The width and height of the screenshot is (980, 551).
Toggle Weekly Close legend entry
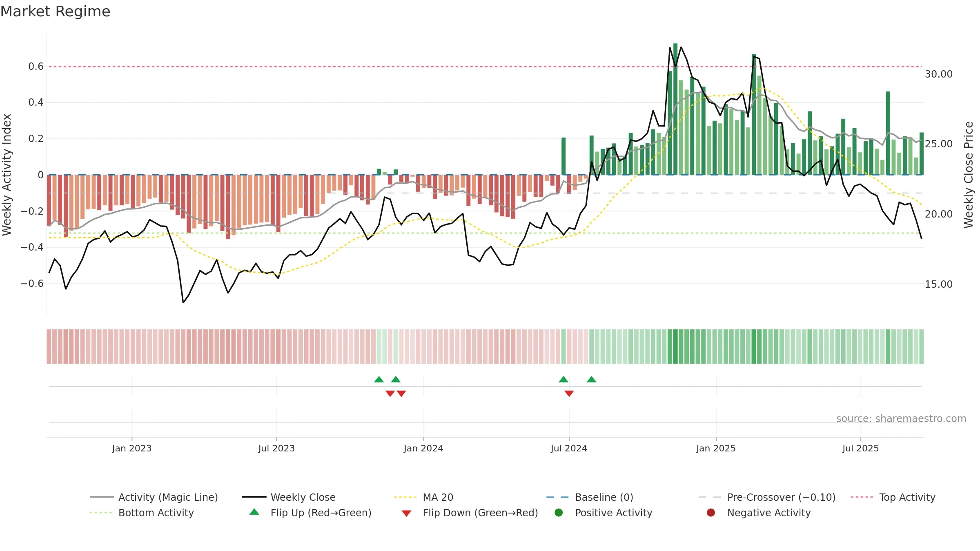click(x=289, y=497)
